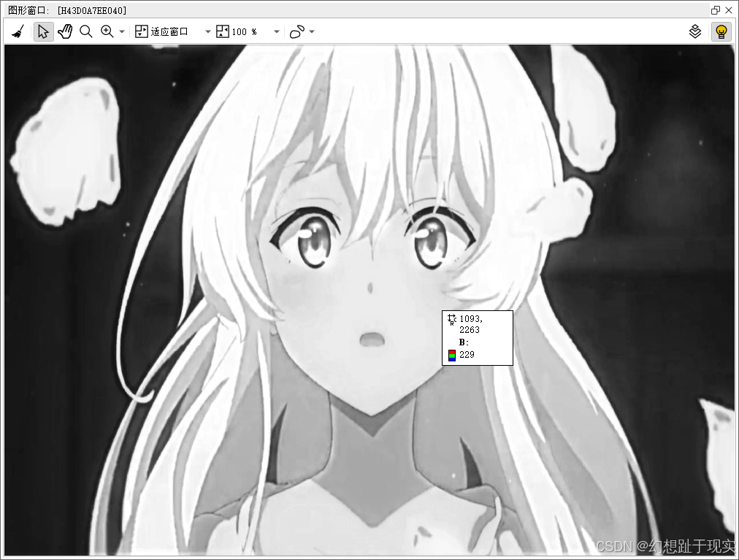
Task: Clear the graphics window with broom icon
Action: (x=18, y=31)
